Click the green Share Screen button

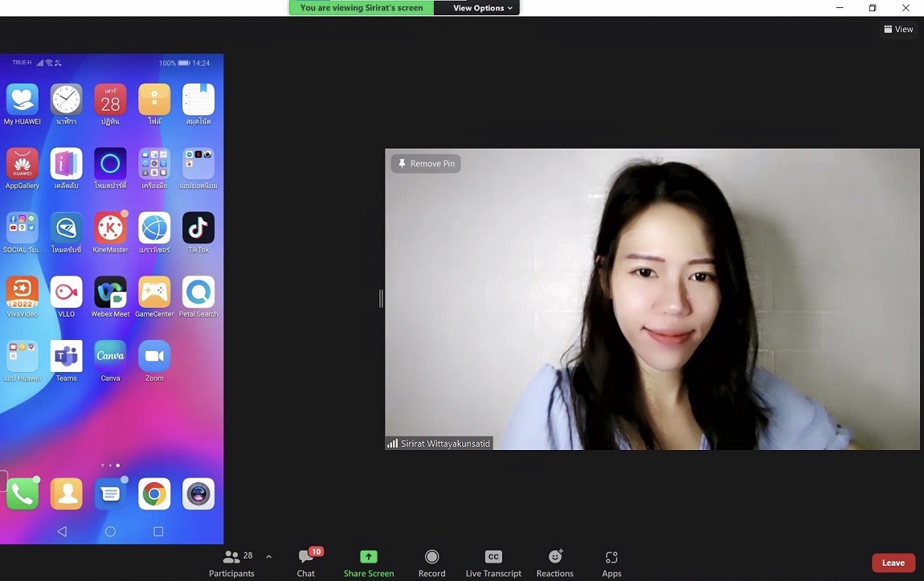pos(369,563)
